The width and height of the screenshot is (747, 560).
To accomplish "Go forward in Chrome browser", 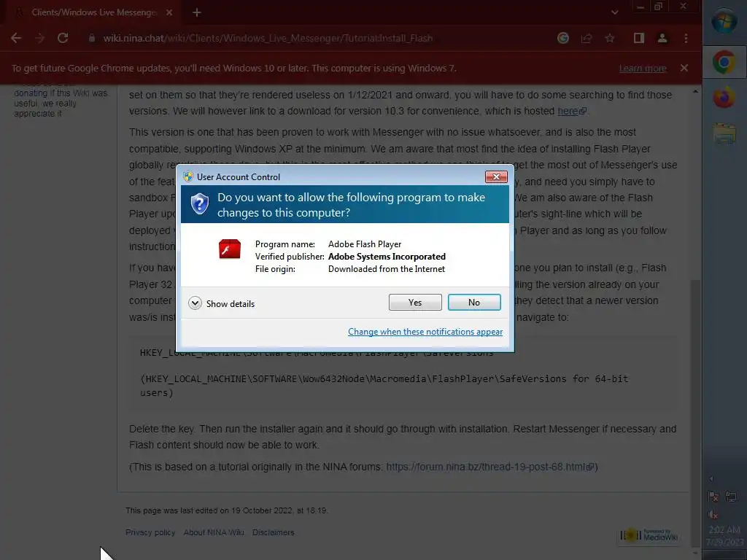I will pos(39,38).
